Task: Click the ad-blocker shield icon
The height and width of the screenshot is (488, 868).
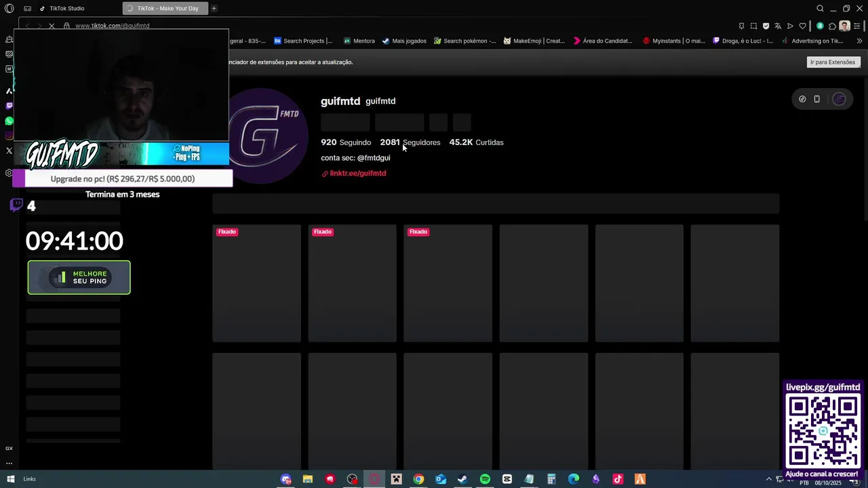Action: pos(766,26)
